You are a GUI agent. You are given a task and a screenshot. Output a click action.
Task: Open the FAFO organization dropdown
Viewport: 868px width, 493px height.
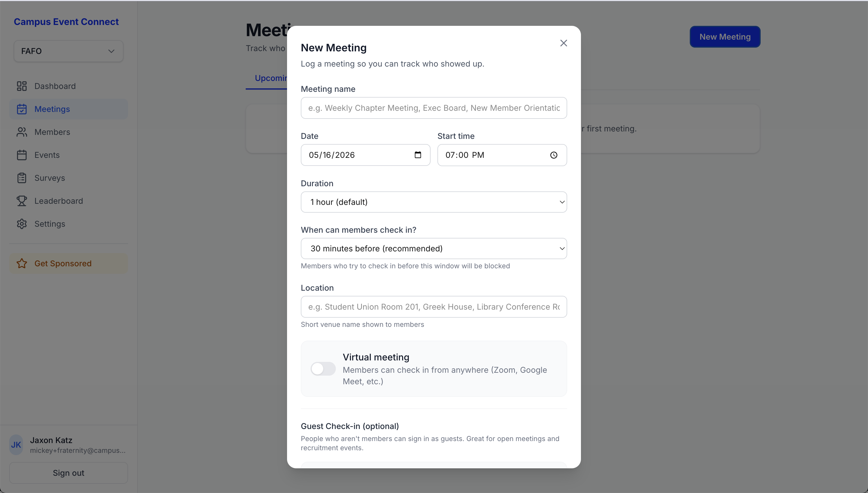click(x=68, y=51)
